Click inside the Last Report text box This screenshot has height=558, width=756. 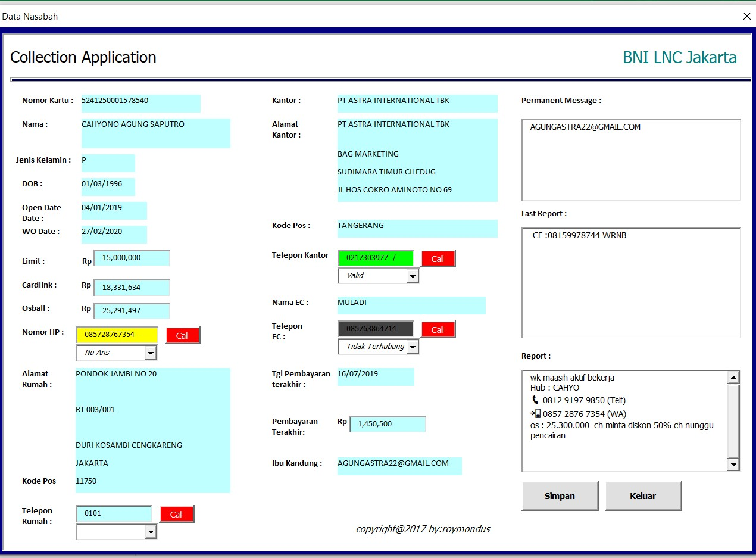click(631, 282)
